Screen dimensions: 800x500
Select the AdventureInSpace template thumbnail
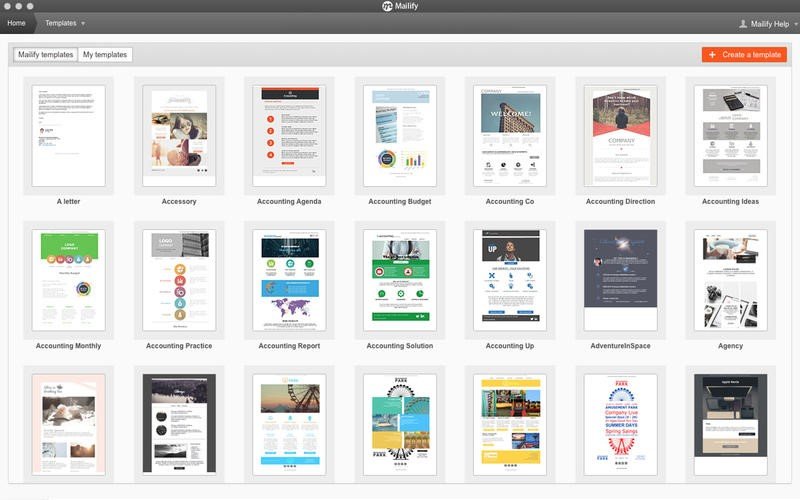620,280
